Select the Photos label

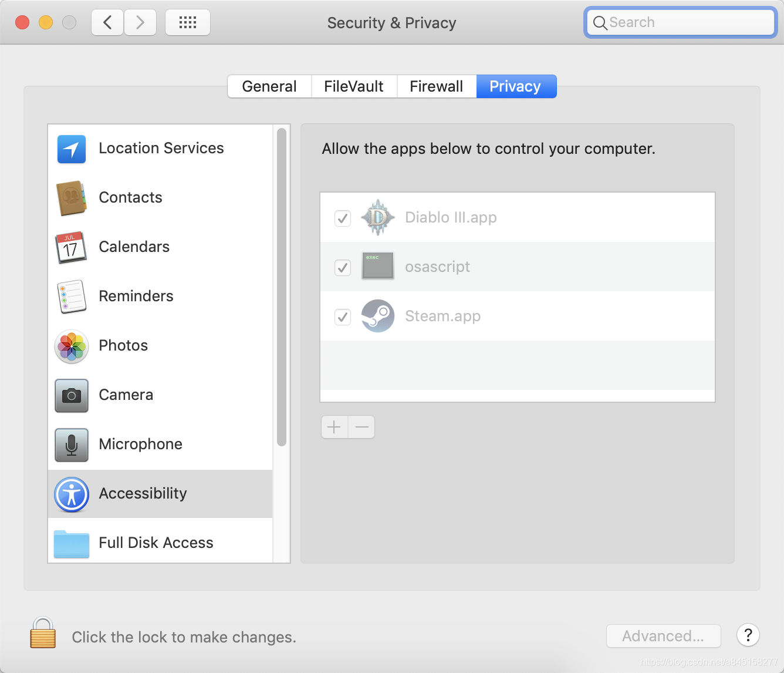[x=123, y=345]
